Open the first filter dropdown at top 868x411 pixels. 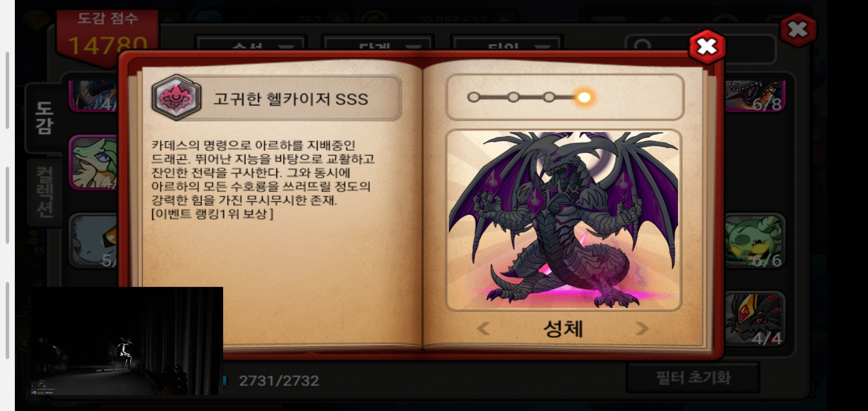(251, 43)
